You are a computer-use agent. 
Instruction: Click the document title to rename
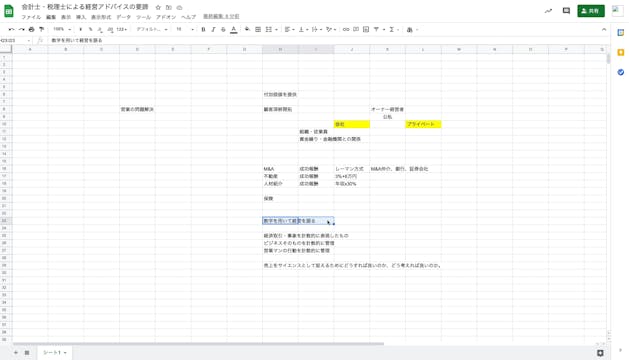pyautogui.click(x=85, y=7)
